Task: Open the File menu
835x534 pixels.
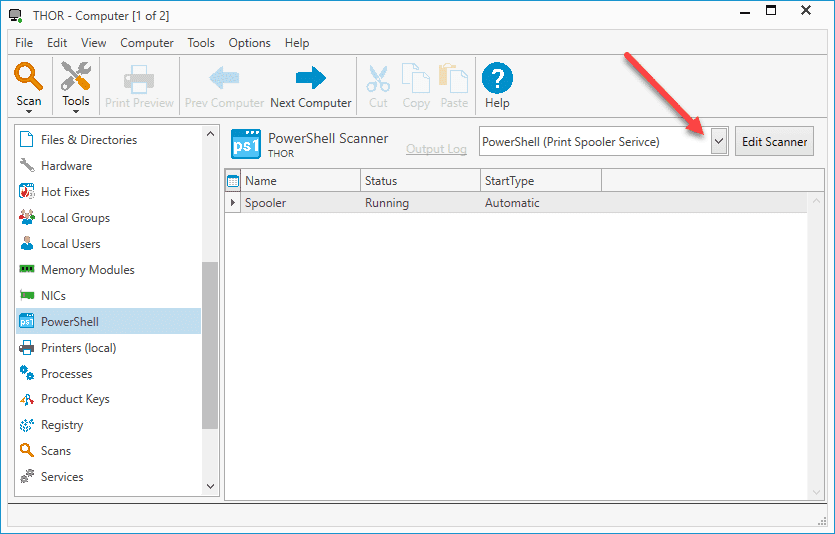Action: coord(24,43)
